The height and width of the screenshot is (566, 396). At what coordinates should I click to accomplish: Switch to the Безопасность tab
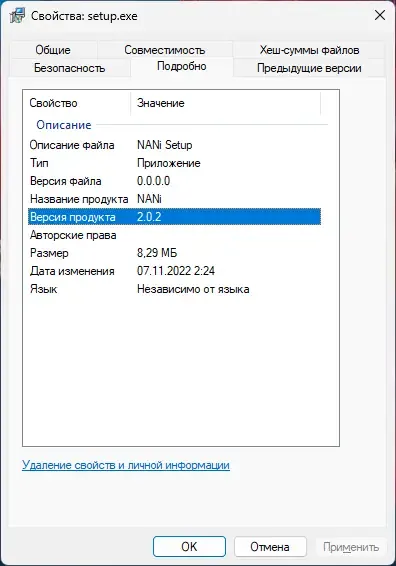pyautogui.click(x=69, y=68)
